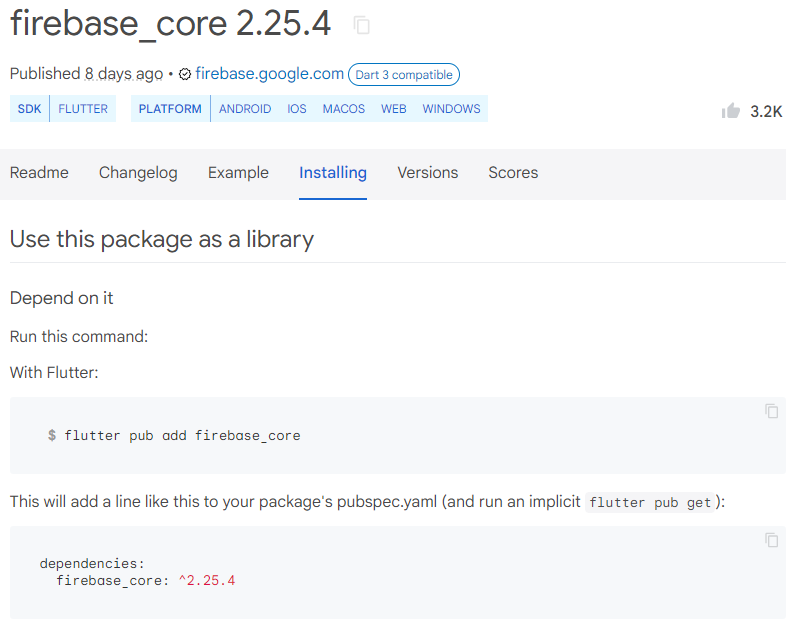The height and width of the screenshot is (632, 810).
Task: Click the PLATFORM tag
Action: coord(170,109)
